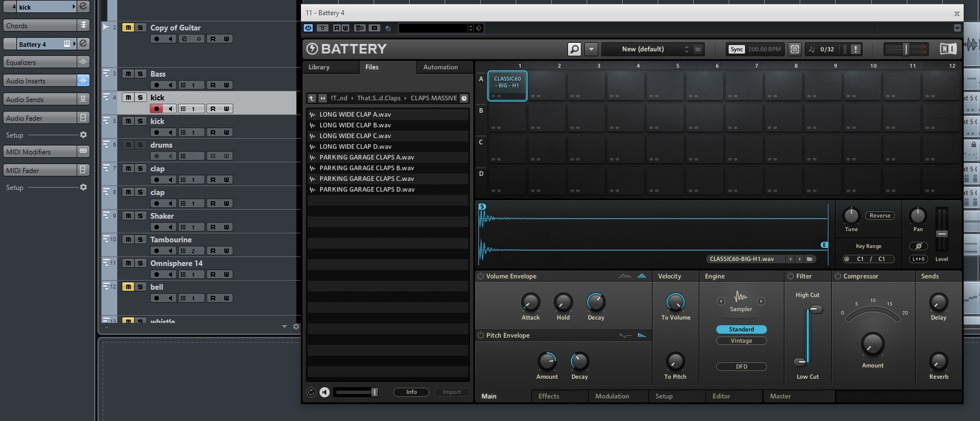Select the Vintage engine mode
This screenshot has height=421, width=980.
click(x=741, y=341)
